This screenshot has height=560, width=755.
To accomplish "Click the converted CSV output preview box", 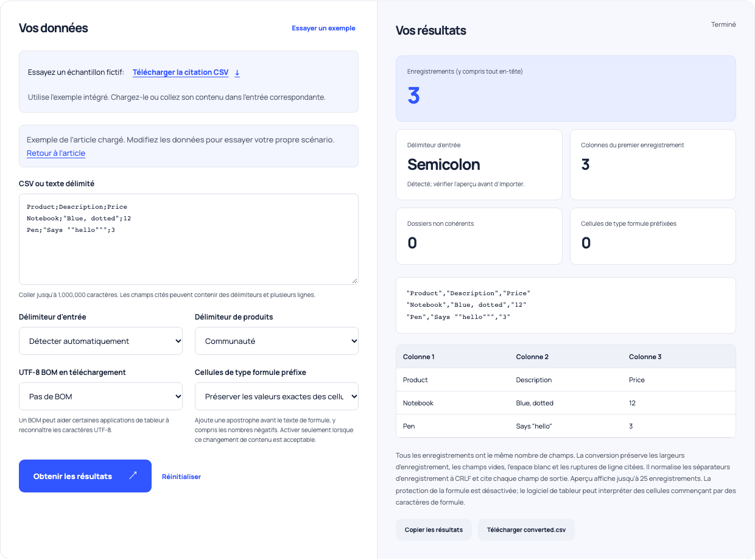I will (x=566, y=305).
